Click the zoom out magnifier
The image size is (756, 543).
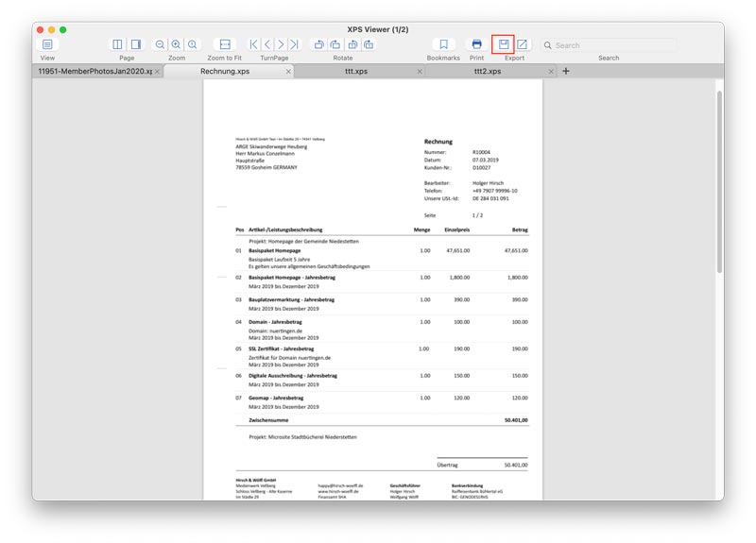(x=160, y=44)
